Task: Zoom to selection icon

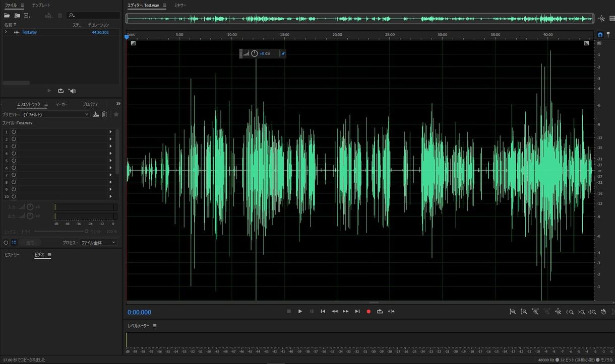Action: (593, 312)
